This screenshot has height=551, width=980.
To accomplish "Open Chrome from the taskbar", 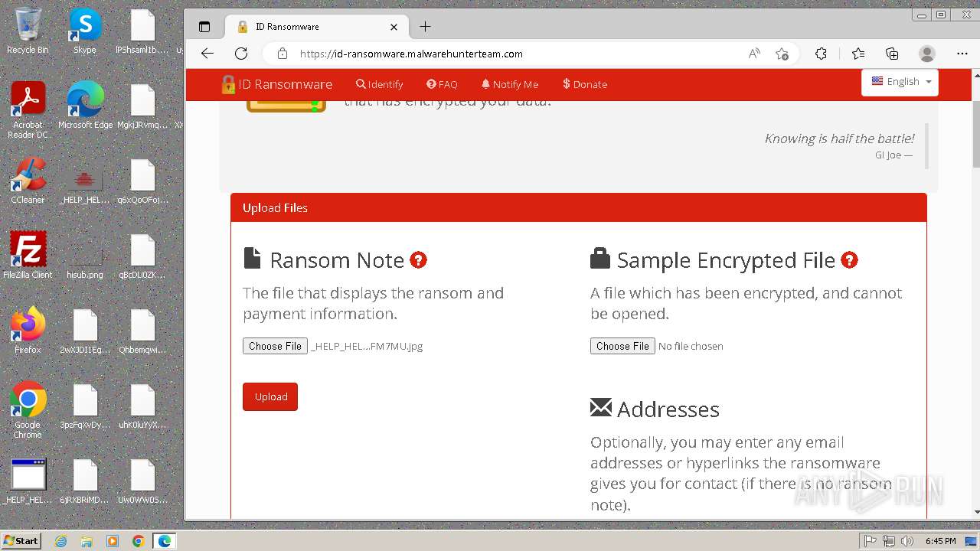I will [x=139, y=541].
